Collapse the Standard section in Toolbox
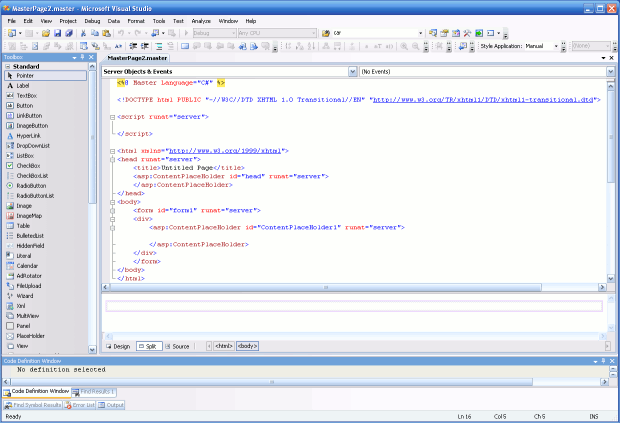Viewport: 620px width, 423px height. (7, 66)
